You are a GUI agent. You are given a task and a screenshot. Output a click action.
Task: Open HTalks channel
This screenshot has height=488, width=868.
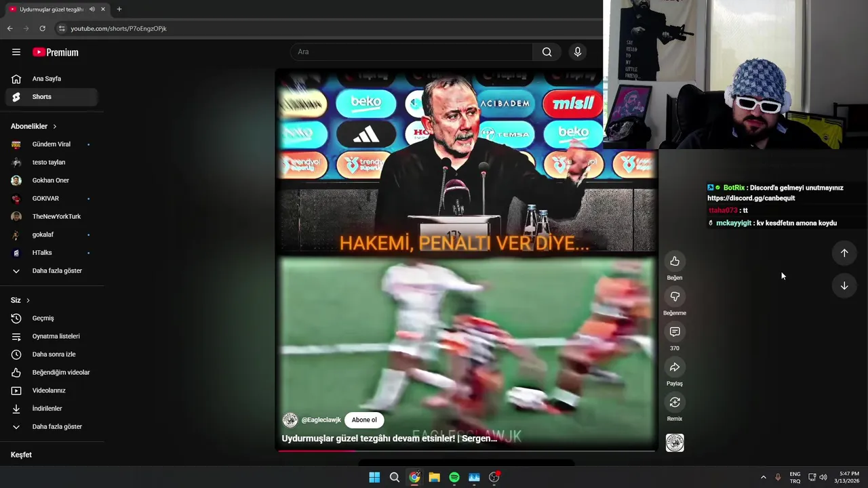pos(52,253)
